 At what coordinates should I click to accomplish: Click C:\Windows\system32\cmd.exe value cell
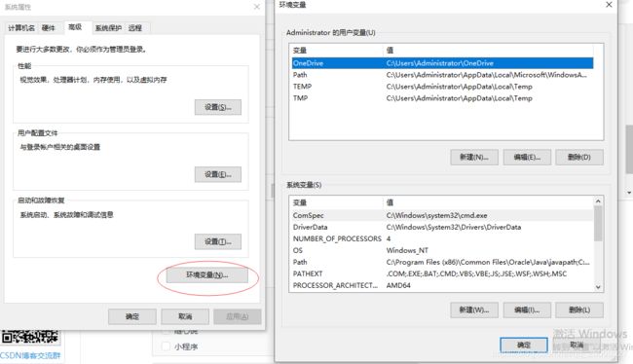[436, 215]
